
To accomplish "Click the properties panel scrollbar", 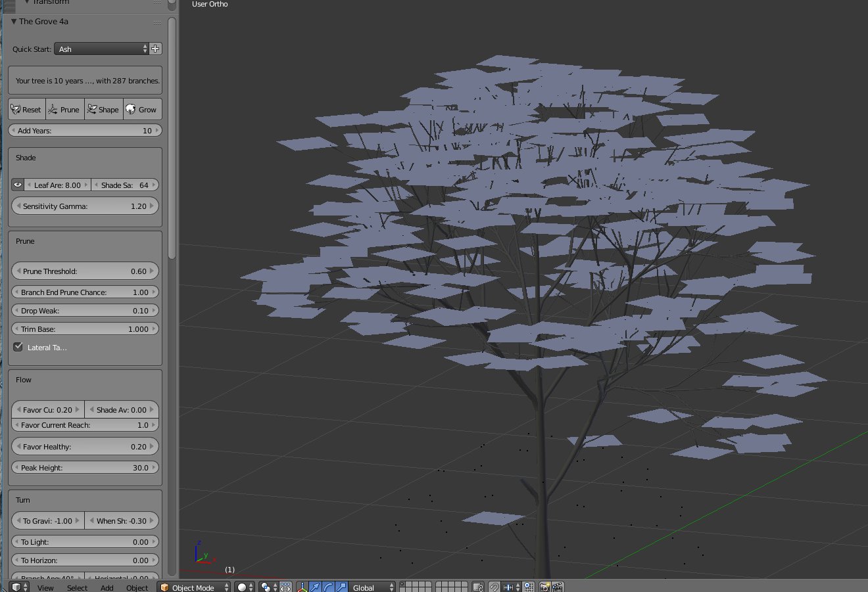I will pos(172,138).
